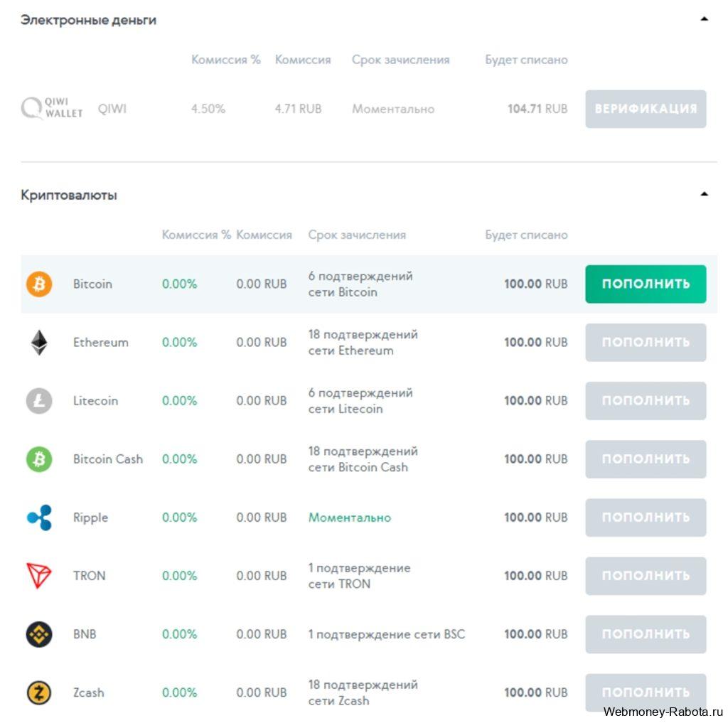Click ПОПОЛНИТЬ in the Ripple row
The height and width of the screenshot is (723, 728).
point(646,518)
